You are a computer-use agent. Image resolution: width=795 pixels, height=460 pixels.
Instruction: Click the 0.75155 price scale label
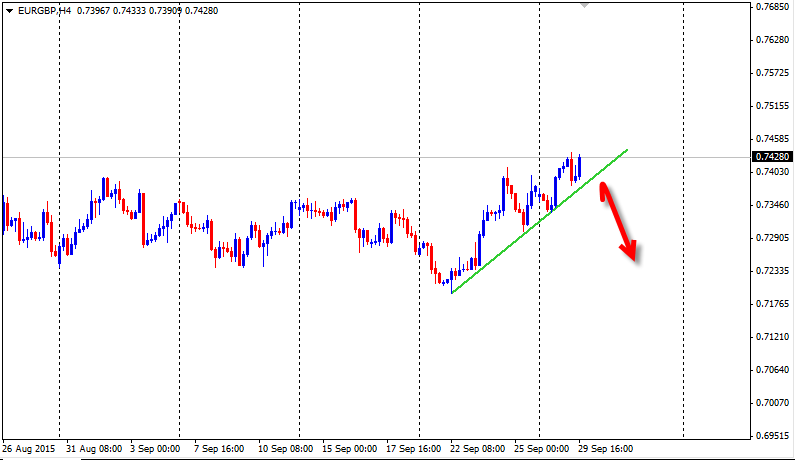pos(773,105)
